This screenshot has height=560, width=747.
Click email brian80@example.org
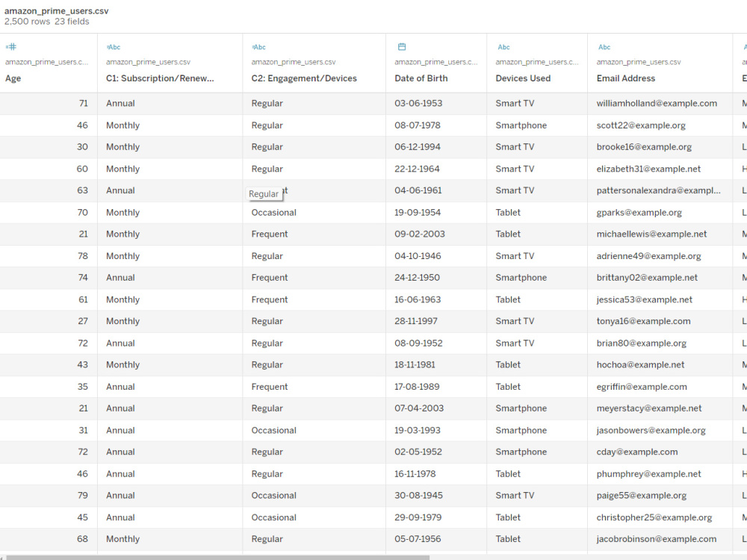[641, 343]
